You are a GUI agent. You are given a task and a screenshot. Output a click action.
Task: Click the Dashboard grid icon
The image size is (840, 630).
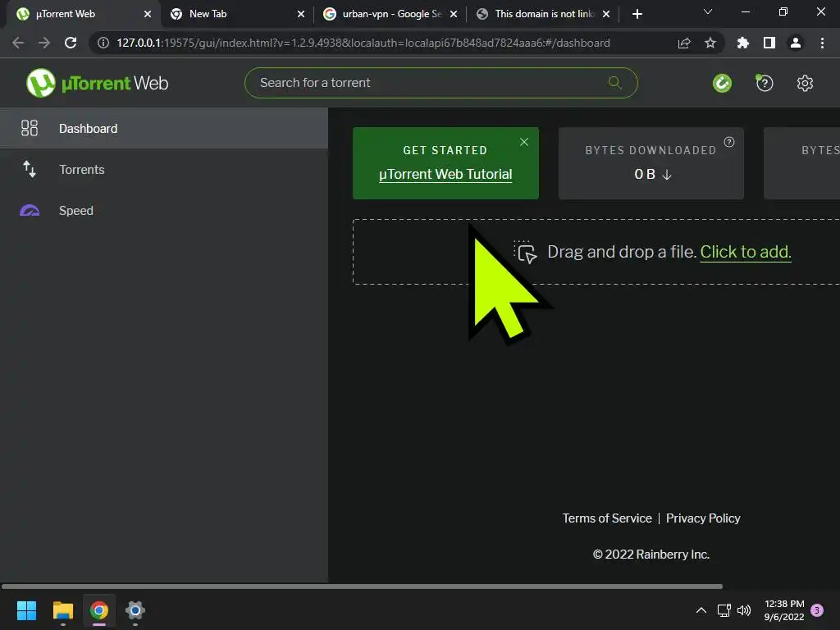(29, 128)
